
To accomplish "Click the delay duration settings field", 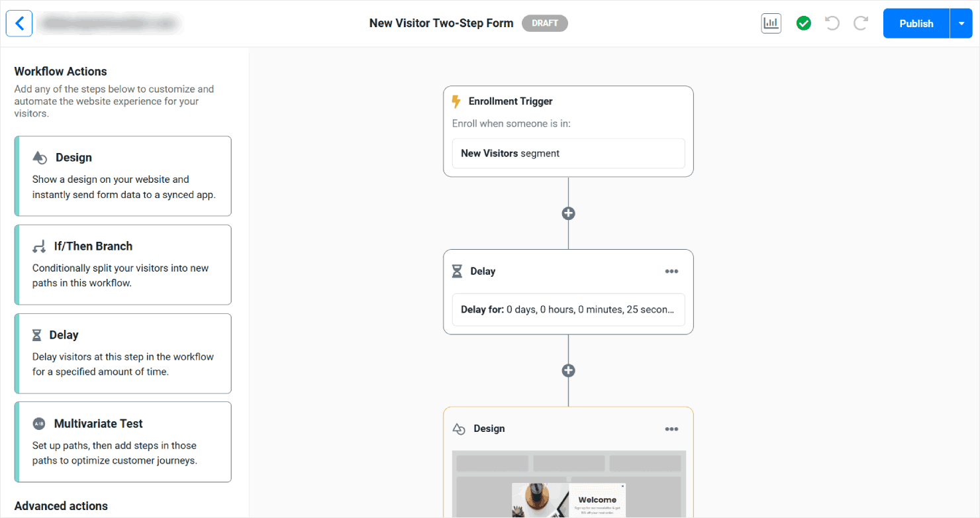I will tap(568, 309).
